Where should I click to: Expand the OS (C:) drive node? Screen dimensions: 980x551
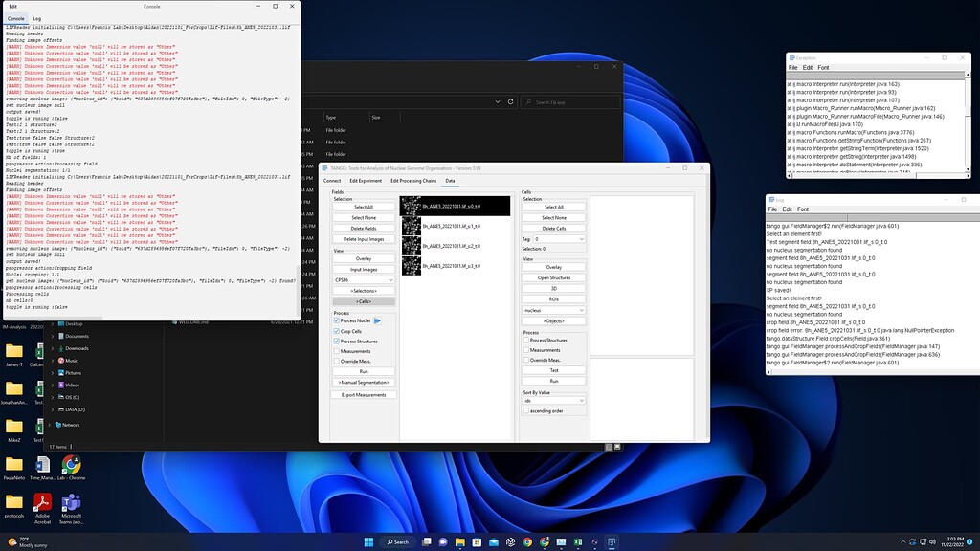click(53, 397)
